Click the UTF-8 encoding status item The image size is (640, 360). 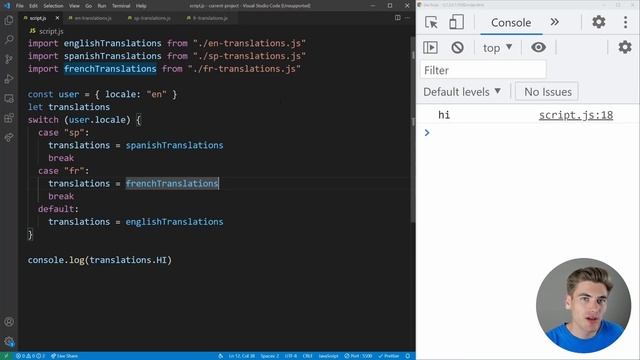[291, 356]
